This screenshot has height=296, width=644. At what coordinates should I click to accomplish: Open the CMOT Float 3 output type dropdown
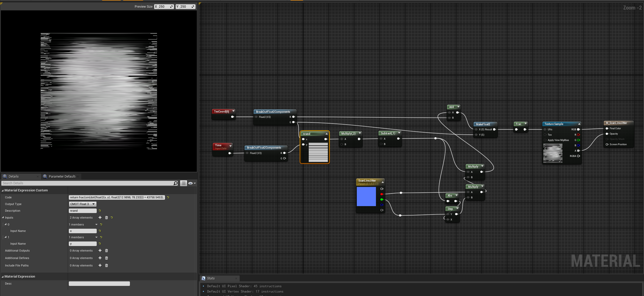click(x=82, y=204)
